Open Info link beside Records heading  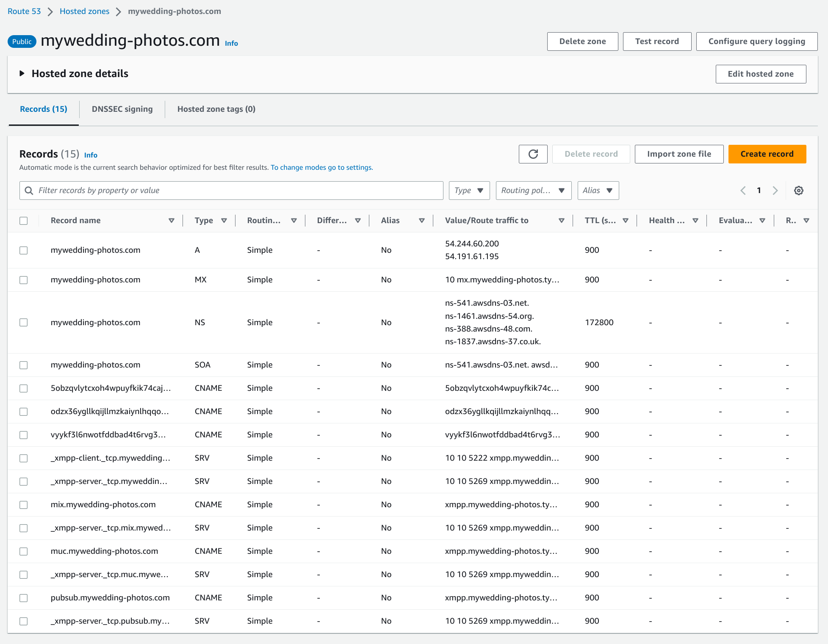pos(91,155)
